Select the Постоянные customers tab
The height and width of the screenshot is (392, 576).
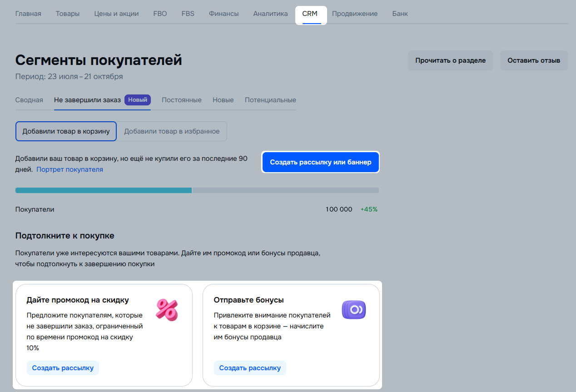[181, 100]
